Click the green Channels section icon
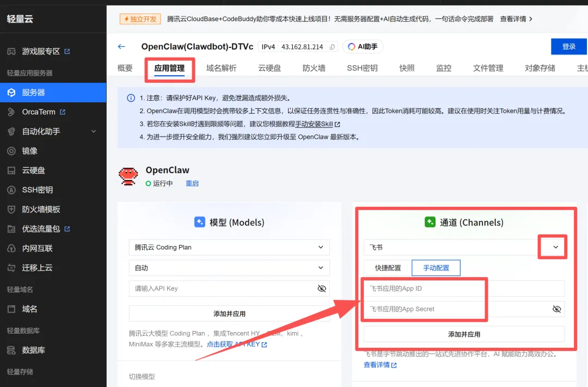Image resolution: width=588 pixels, height=387 pixels. pyautogui.click(x=430, y=222)
